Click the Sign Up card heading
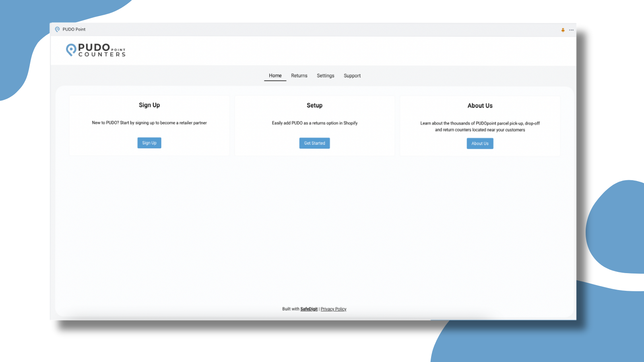Image resolution: width=644 pixels, height=362 pixels. point(149,105)
